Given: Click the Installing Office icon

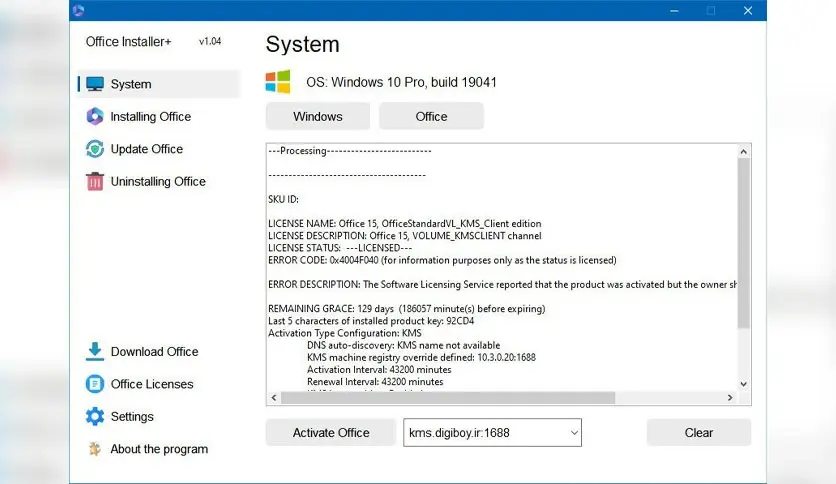Looking at the screenshot, I should tap(95, 116).
